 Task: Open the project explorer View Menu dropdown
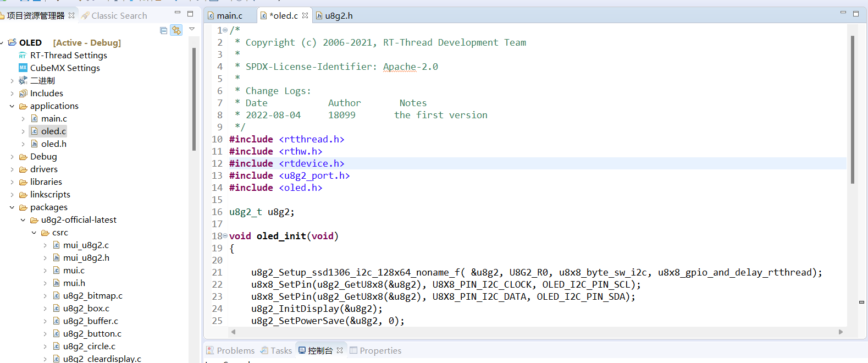point(192,29)
